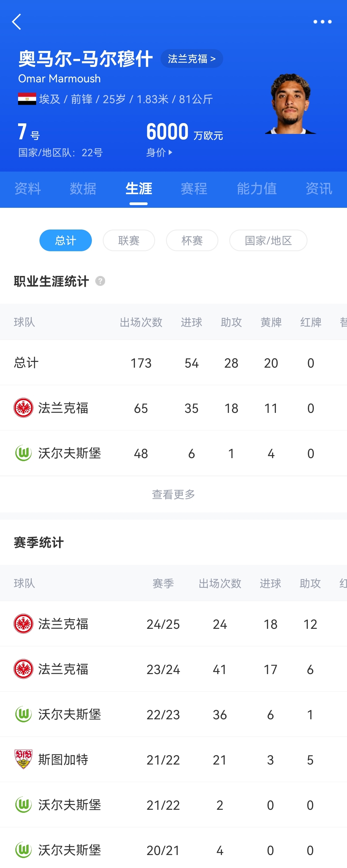
Task: Tap Frankfurt crest for 24/25 season
Action: 23,624
